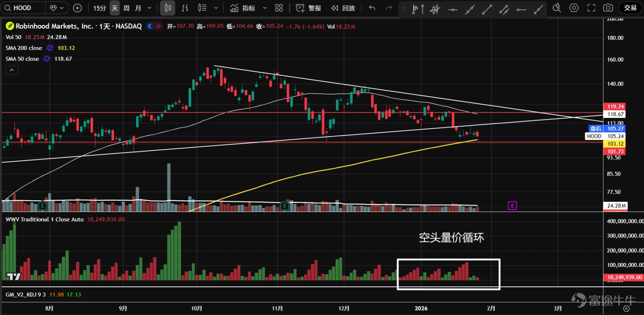Expand the indicators favorites dropdown arrow
The width and height of the screenshot is (644, 315).
click(x=265, y=8)
